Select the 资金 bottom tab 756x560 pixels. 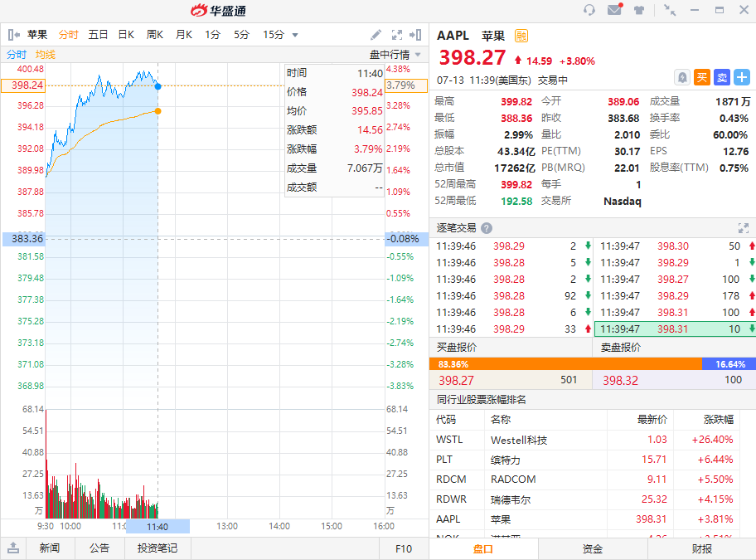[x=593, y=549]
